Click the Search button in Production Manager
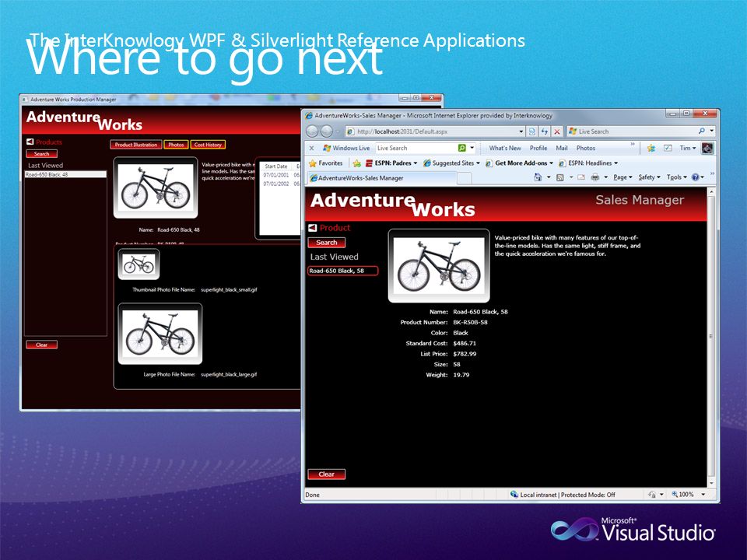The width and height of the screenshot is (747, 560). 41,154
